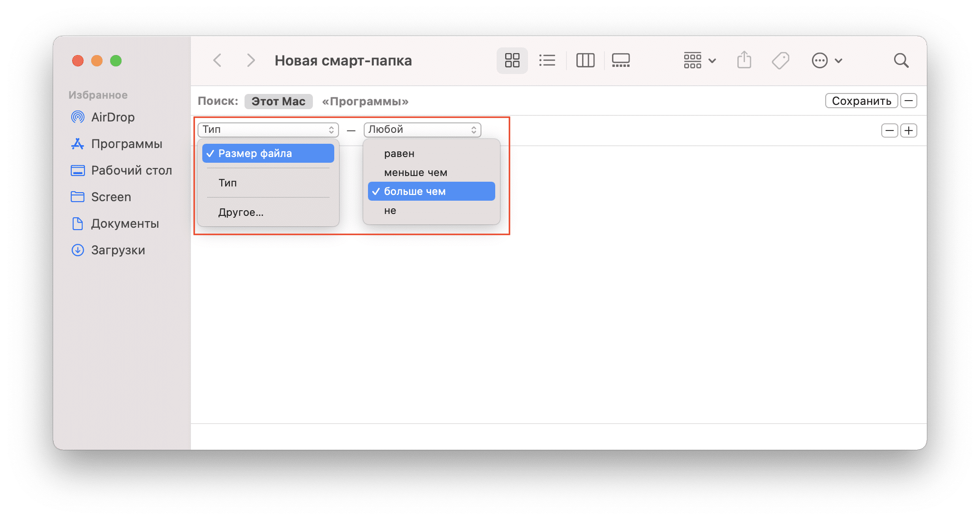
Task: Switch to list view
Action: tap(547, 60)
